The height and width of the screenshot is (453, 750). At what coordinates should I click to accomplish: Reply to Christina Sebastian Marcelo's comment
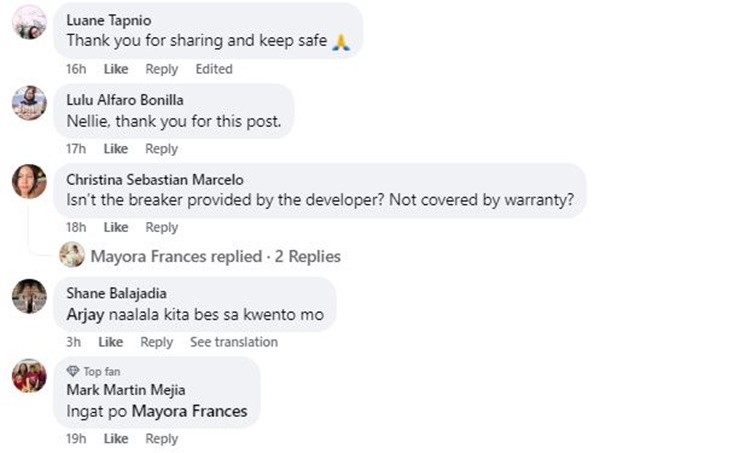pyautogui.click(x=162, y=227)
